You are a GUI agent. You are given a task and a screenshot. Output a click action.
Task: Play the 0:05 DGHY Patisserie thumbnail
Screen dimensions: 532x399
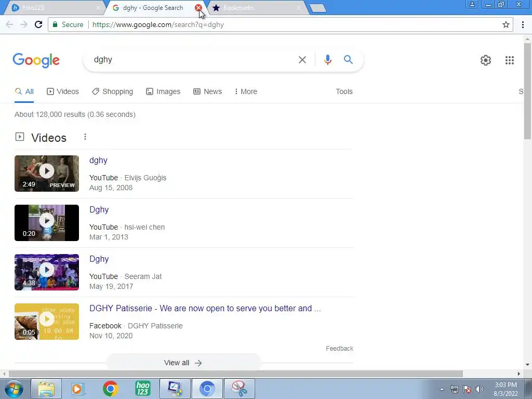coord(47,321)
